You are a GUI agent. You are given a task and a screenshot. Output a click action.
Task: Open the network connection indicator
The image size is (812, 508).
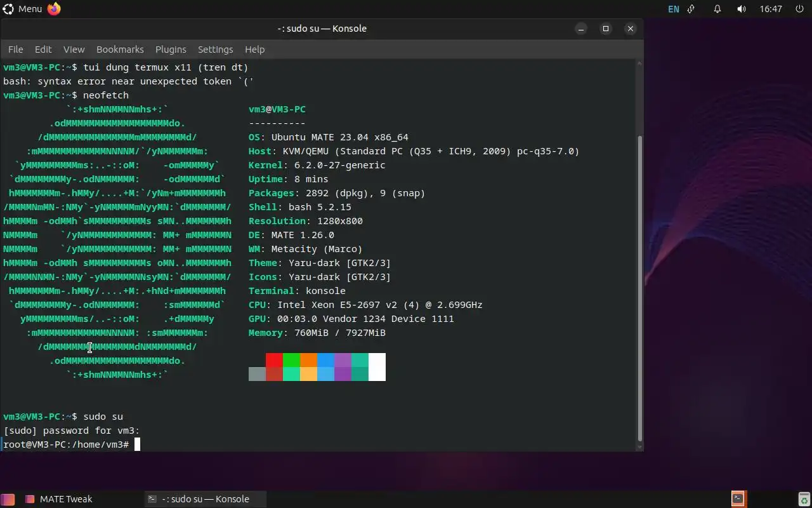point(691,9)
